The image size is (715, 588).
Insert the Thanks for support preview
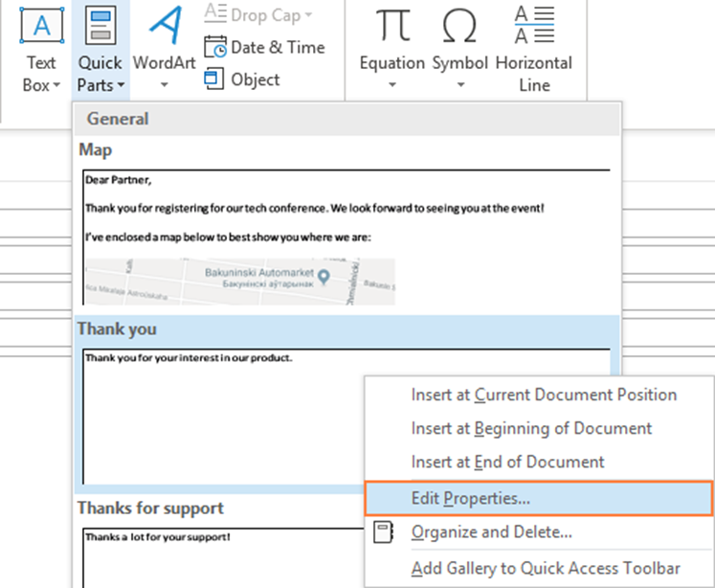tap(223, 557)
